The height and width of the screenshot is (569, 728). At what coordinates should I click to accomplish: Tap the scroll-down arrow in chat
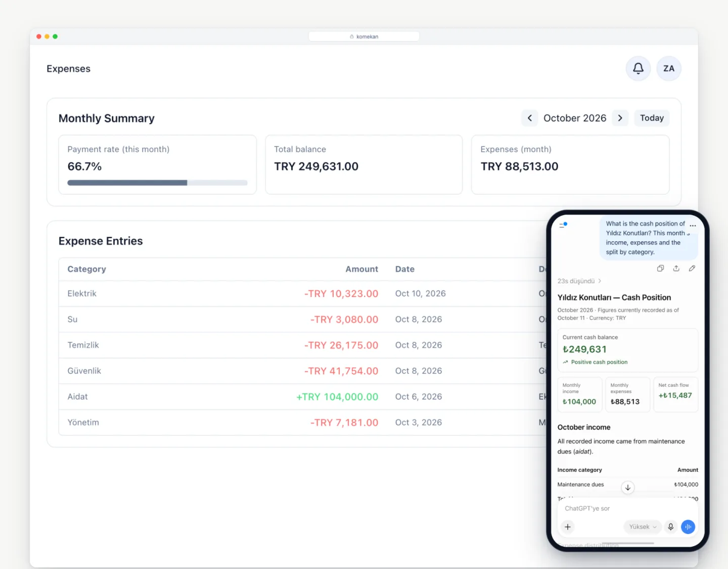[628, 488]
